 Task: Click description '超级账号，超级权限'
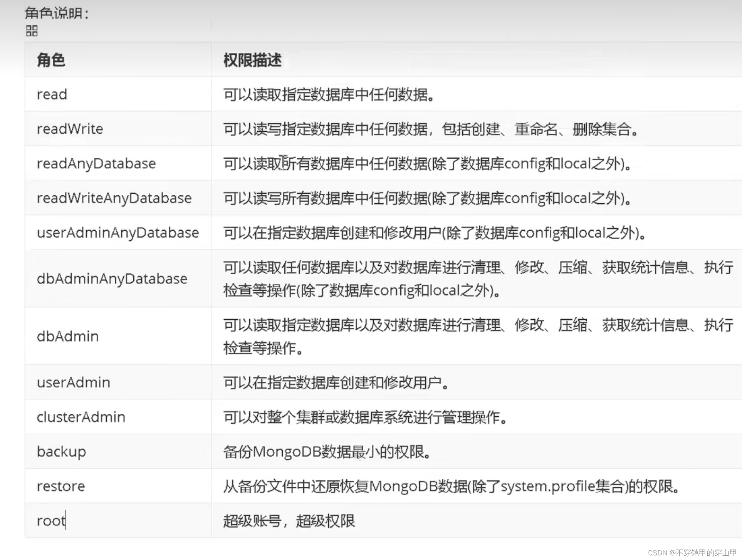[289, 521]
